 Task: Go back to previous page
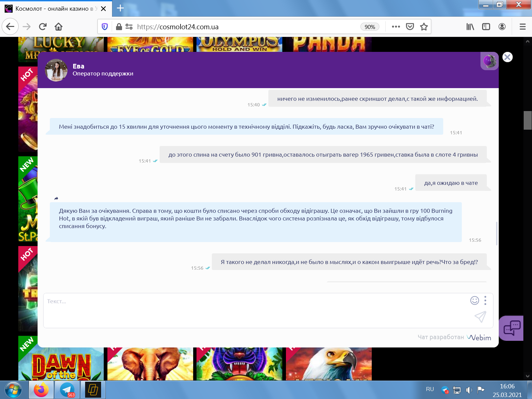click(x=10, y=27)
